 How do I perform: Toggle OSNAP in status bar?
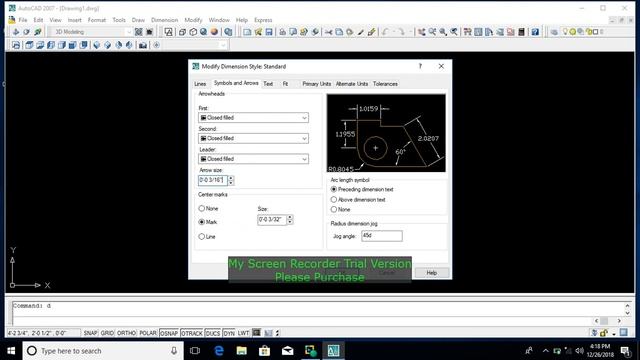point(169,333)
